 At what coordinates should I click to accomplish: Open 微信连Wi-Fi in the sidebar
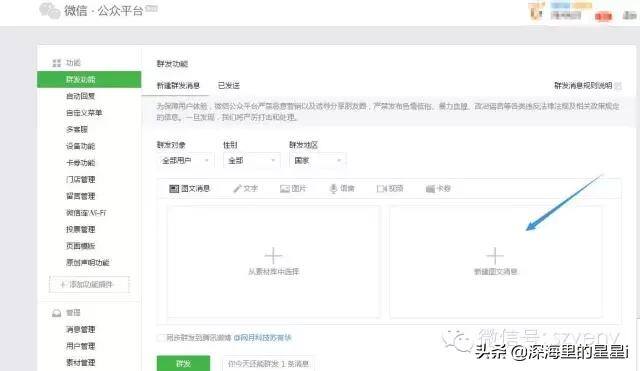pyautogui.click(x=86, y=213)
